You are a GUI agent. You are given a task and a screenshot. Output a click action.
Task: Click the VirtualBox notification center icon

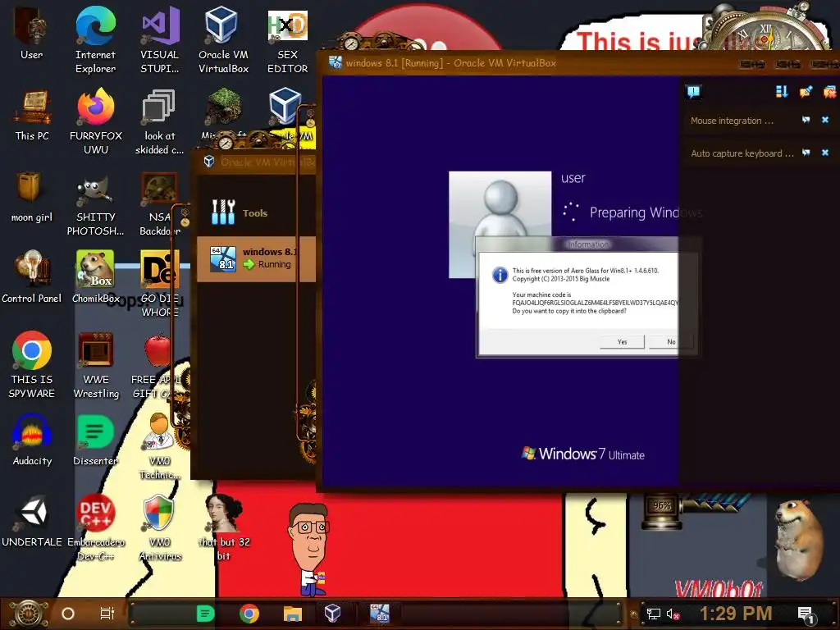[x=693, y=92]
